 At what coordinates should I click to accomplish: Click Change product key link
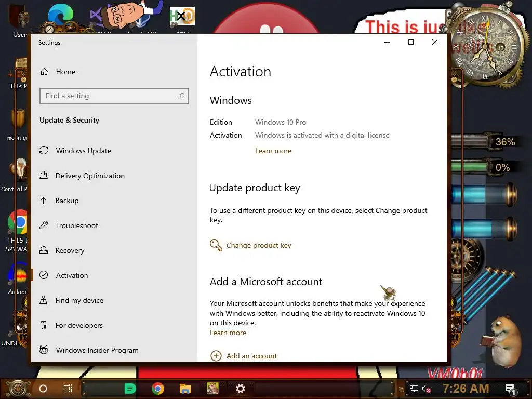click(259, 245)
